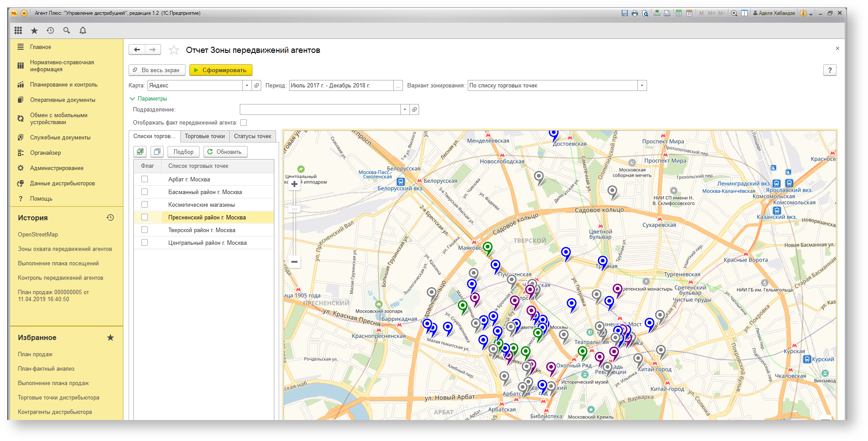Screen dimensions: 868x441
Task: Open Favorites star in top toolbar
Action: (x=34, y=30)
